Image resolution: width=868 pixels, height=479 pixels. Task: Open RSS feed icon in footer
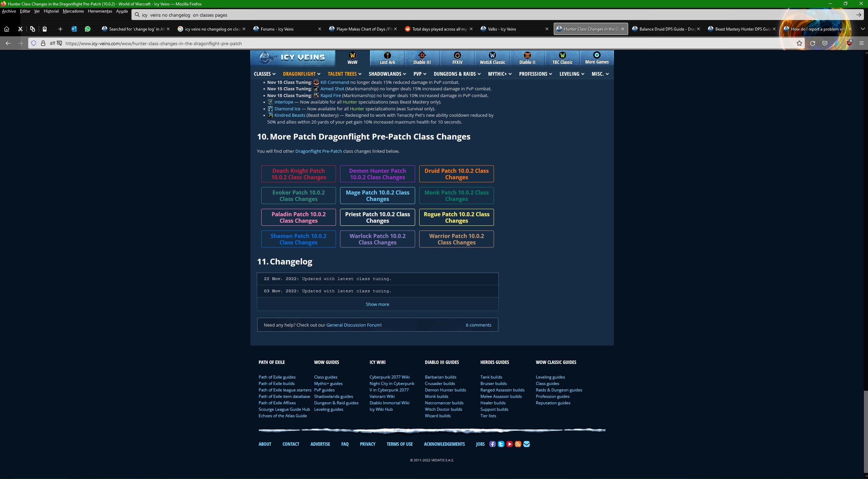[x=518, y=444]
